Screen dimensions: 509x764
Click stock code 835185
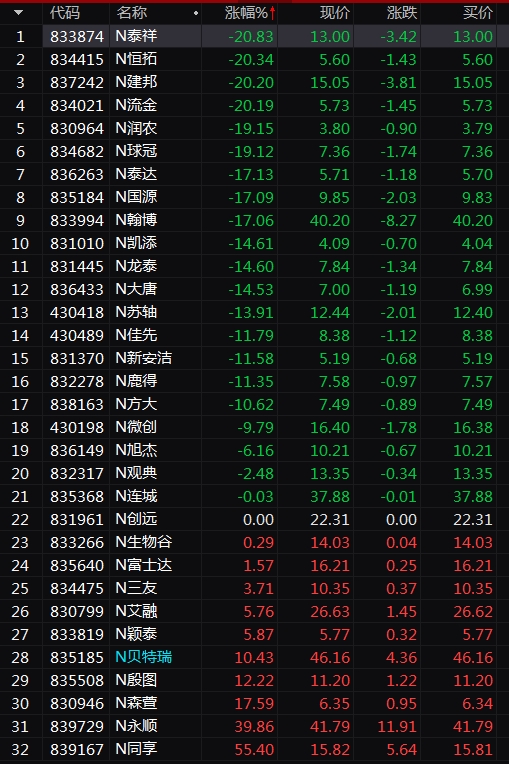pyautogui.click(x=77, y=658)
